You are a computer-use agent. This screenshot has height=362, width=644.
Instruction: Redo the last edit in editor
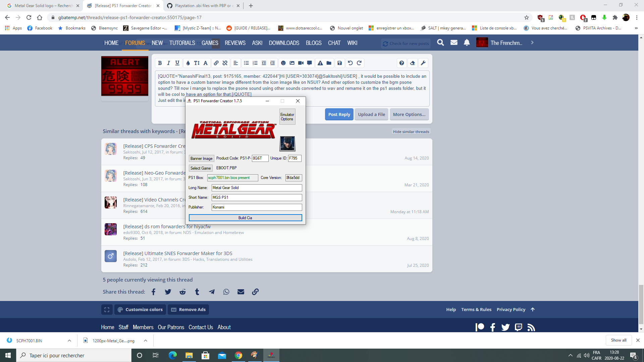(359, 63)
